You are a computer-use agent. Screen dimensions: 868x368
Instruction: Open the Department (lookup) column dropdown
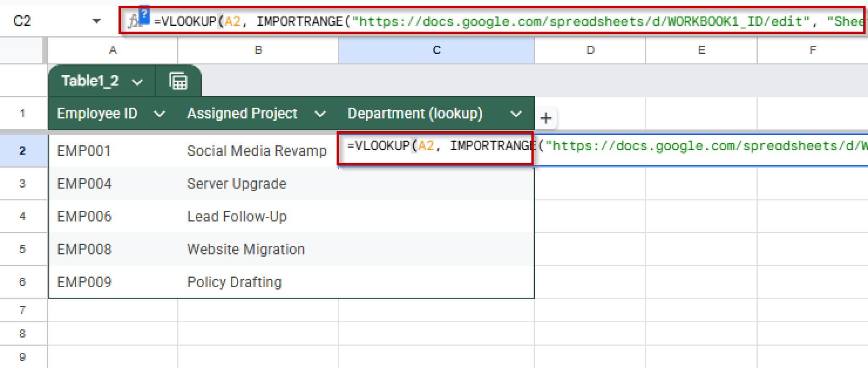point(516,113)
